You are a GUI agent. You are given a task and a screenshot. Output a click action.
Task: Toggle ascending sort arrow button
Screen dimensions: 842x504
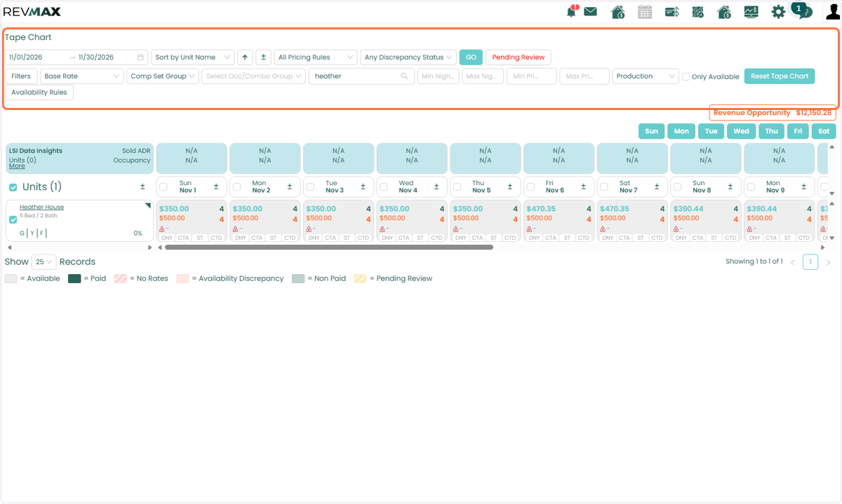pos(245,57)
